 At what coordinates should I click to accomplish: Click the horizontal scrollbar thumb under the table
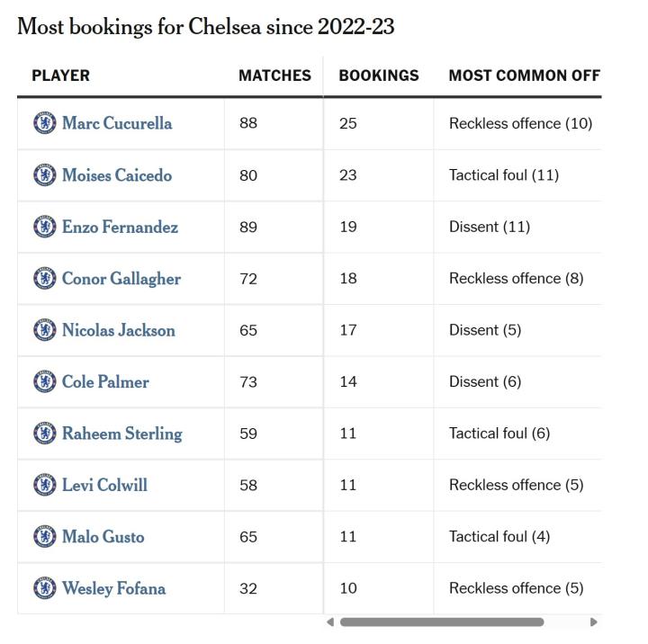441,622
